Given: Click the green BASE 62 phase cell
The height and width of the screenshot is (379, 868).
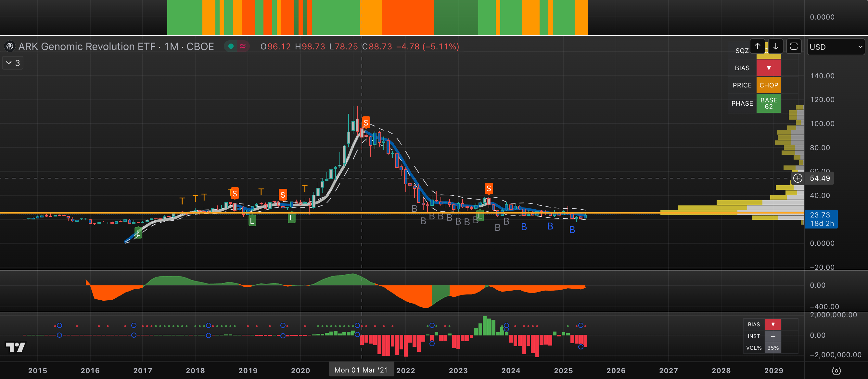Looking at the screenshot, I should 769,103.
